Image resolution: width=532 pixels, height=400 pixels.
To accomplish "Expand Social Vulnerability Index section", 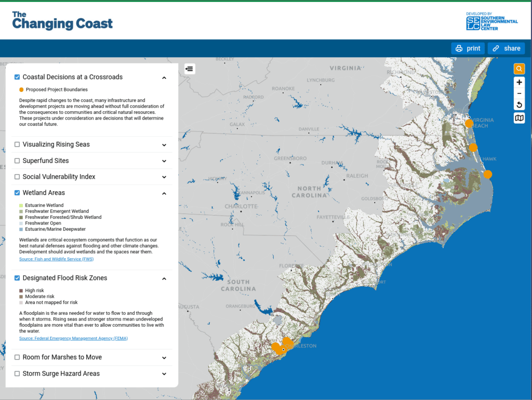I will [164, 177].
